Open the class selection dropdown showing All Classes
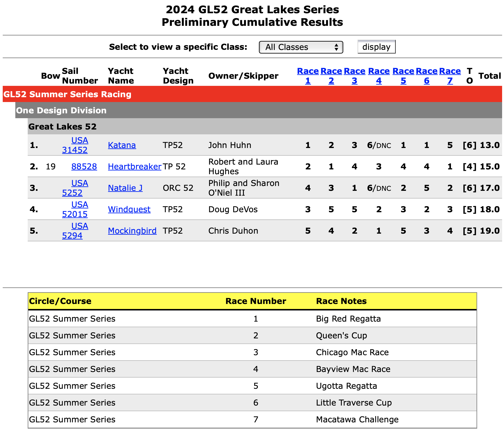The width and height of the screenshot is (504, 432). click(x=301, y=47)
